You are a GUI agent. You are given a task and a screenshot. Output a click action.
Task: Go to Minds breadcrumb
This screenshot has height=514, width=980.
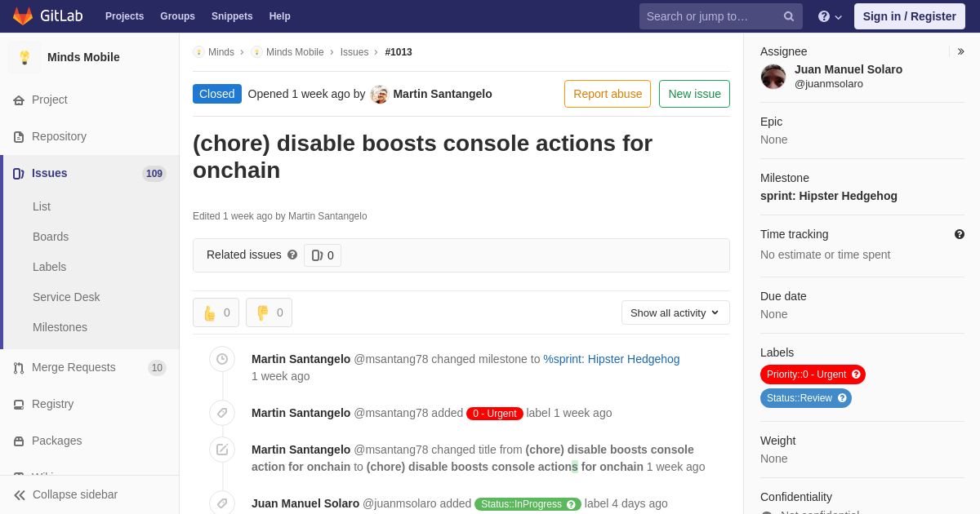[221, 52]
